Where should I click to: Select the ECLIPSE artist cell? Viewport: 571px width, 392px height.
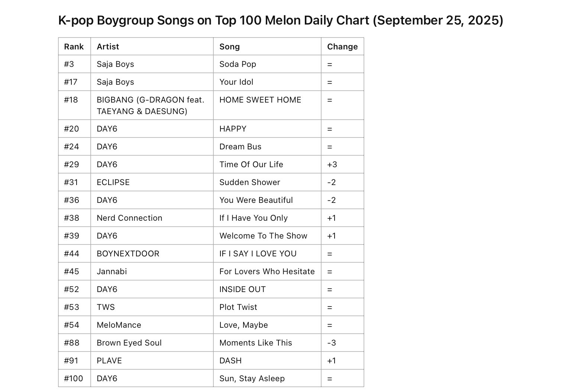click(152, 182)
